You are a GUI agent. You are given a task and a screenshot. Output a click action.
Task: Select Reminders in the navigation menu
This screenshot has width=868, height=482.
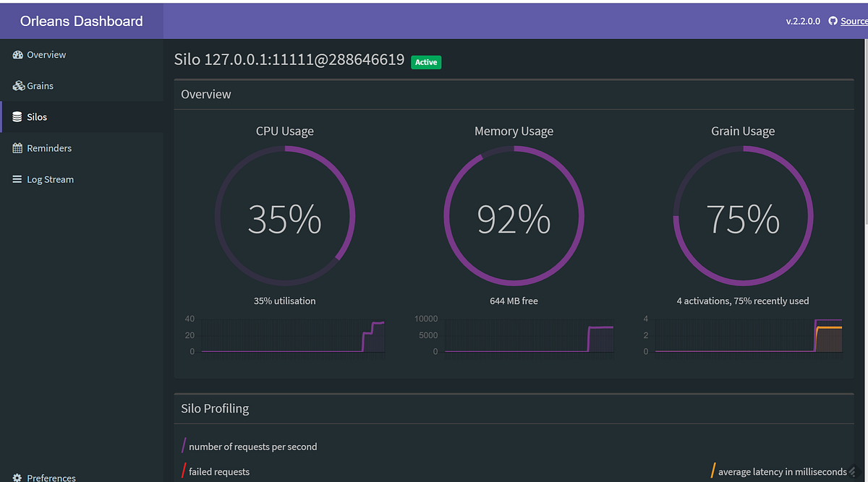48,147
